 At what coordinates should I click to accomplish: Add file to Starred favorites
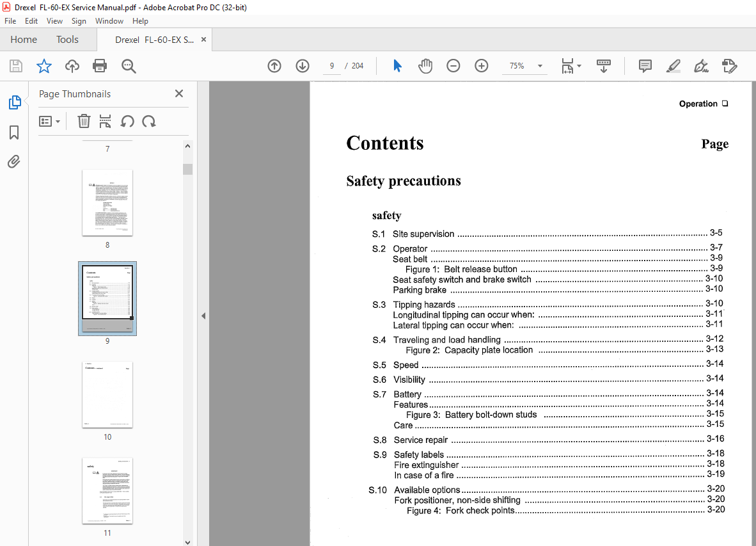(x=44, y=66)
